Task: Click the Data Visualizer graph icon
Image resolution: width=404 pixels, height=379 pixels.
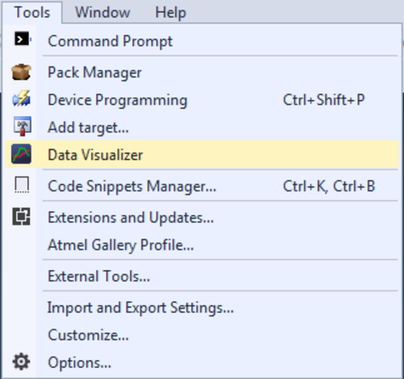Action: tap(22, 154)
